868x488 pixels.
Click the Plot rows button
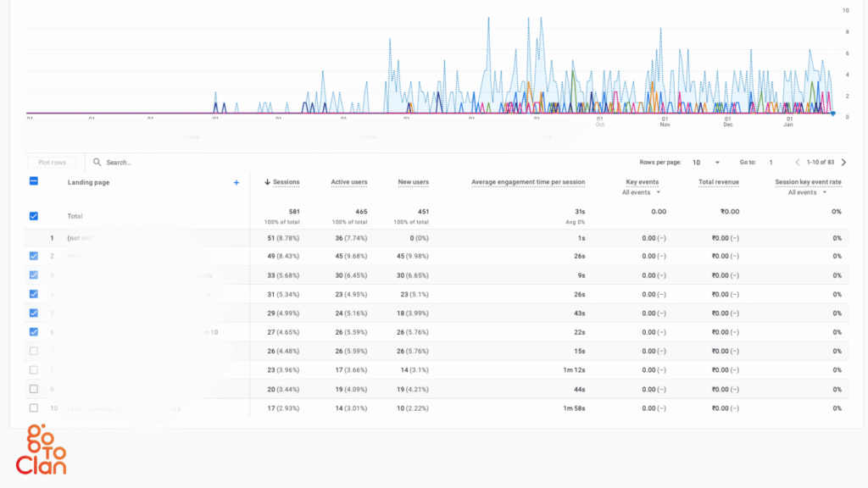(x=52, y=162)
